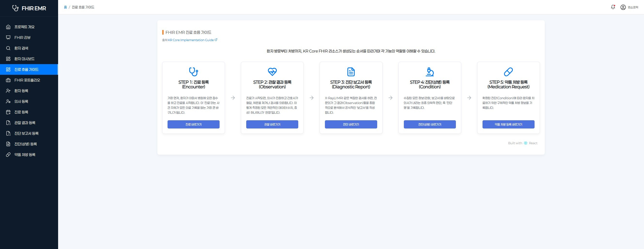This screenshot has width=644, height=249.
Task: Open 진단(상병) 등록 sidebar entry
Action: (29, 144)
